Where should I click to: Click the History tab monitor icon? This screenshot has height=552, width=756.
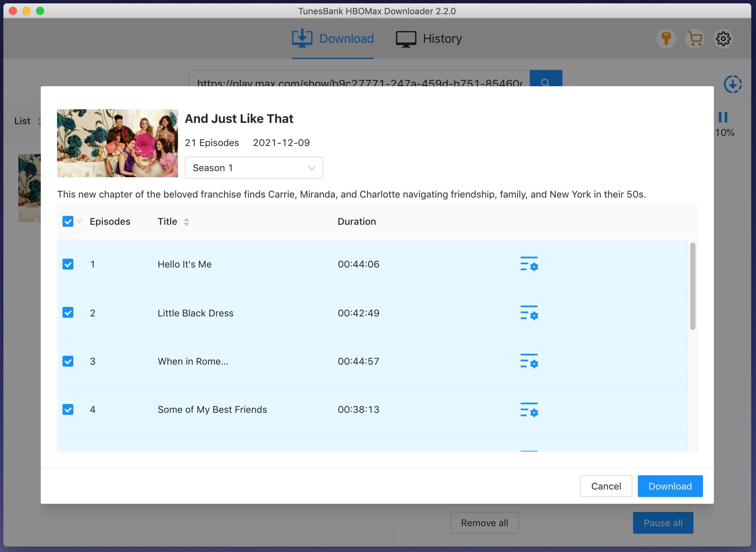pyautogui.click(x=406, y=39)
